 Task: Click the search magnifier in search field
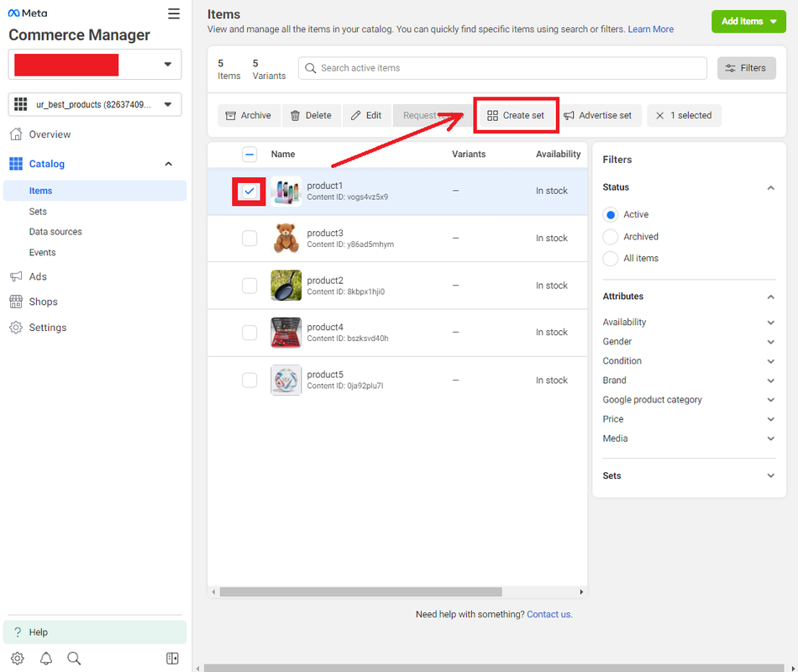point(311,68)
